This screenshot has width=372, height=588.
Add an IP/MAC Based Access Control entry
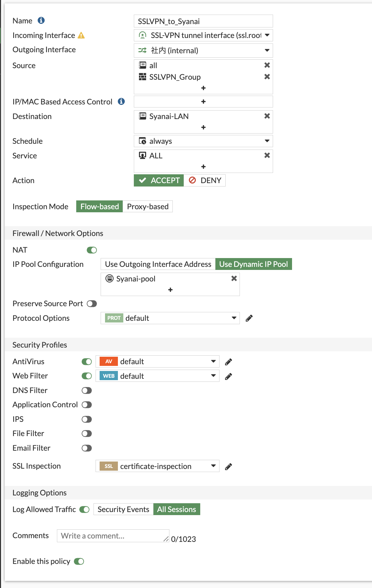click(203, 102)
